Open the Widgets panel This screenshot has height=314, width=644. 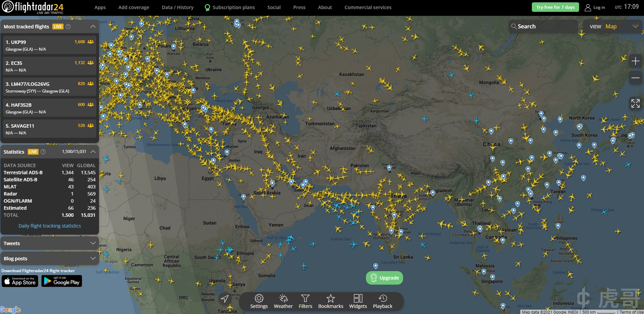(x=358, y=301)
